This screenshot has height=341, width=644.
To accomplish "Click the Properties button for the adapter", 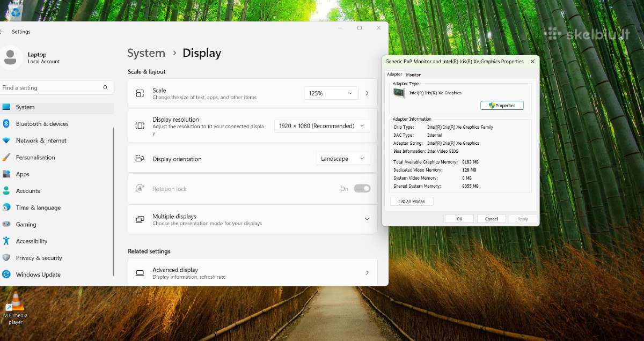I will [x=502, y=106].
